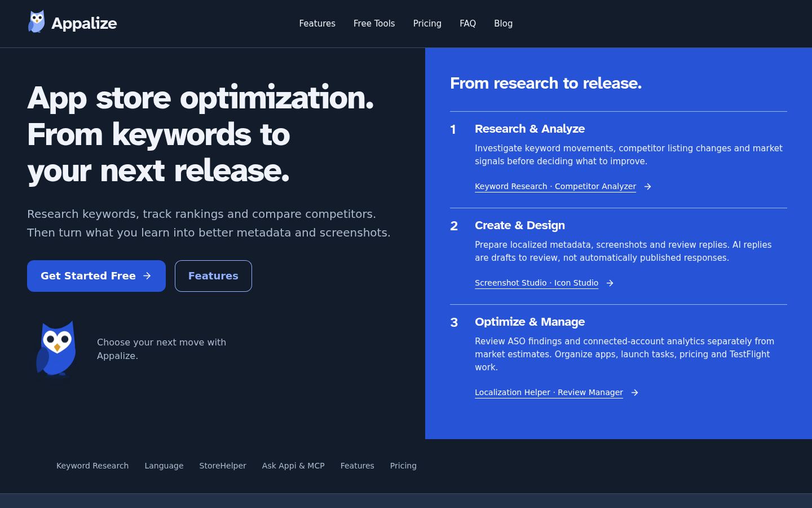Click the Language footer link
The width and height of the screenshot is (812, 508).
point(164,466)
